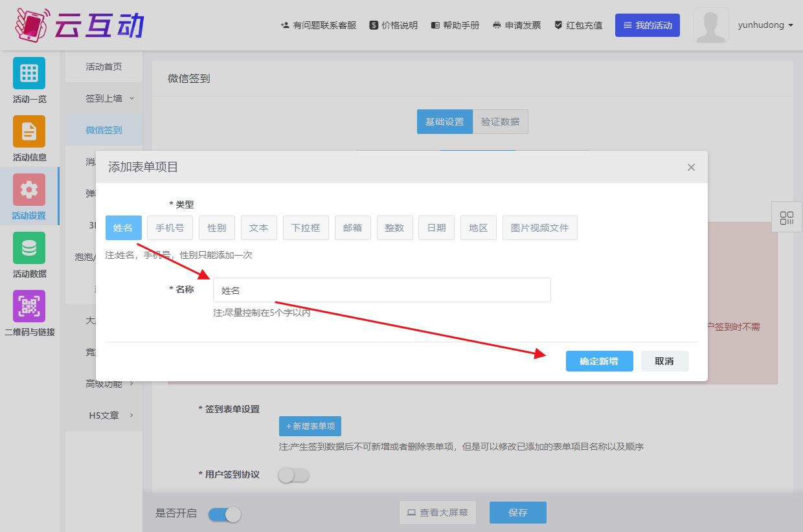Click the 云互动 logo
Screen dimensions: 803x532
click(80, 25)
